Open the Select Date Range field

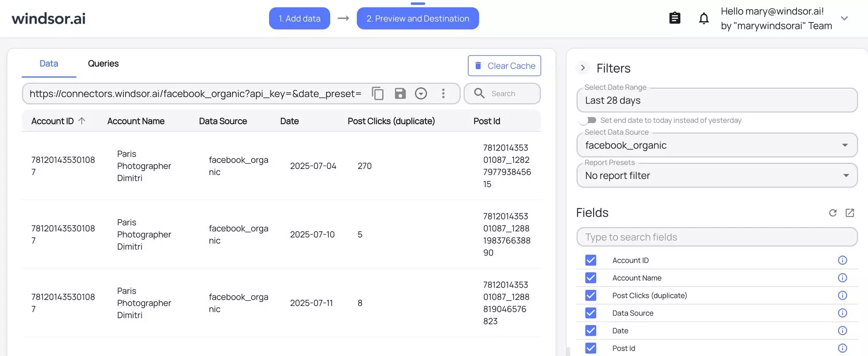coord(717,100)
